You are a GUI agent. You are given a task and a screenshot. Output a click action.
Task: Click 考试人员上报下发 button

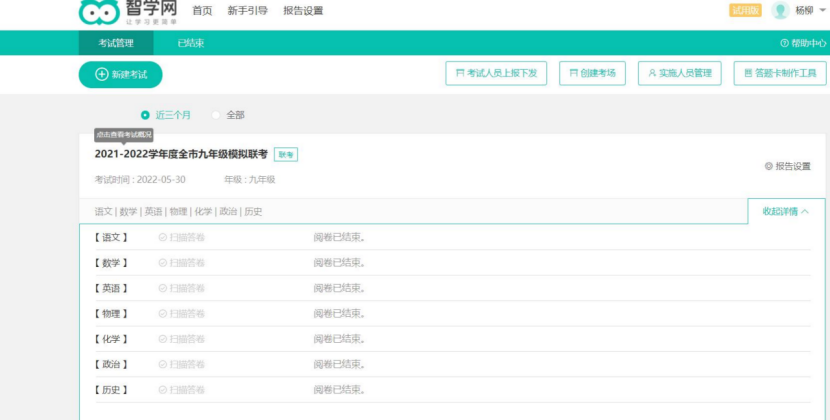496,73
